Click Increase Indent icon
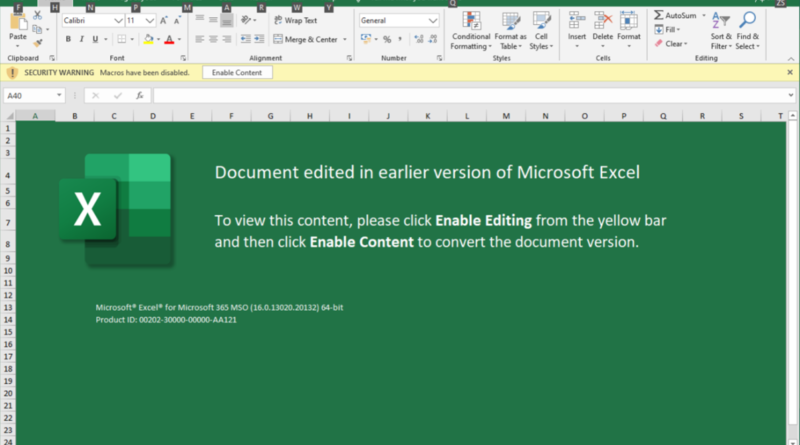This screenshot has height=445, width=800. 259,39
